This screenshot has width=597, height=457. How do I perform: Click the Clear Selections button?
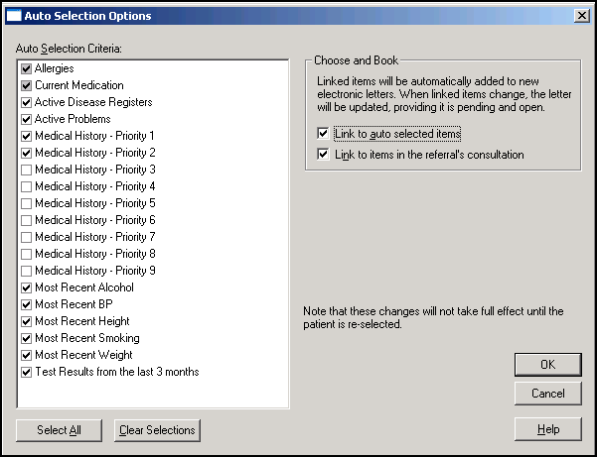tap(157, 430)
